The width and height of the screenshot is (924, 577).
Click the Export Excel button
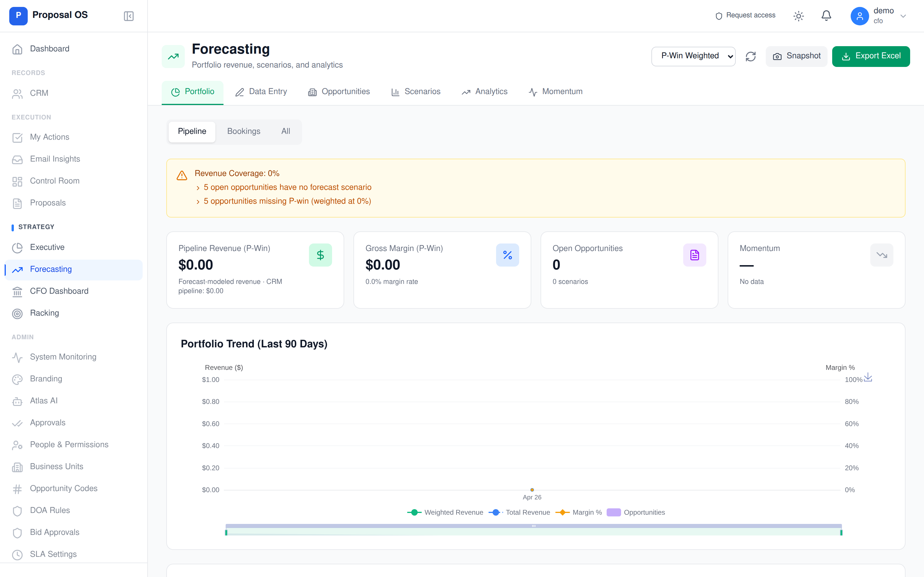click(871, 56)
